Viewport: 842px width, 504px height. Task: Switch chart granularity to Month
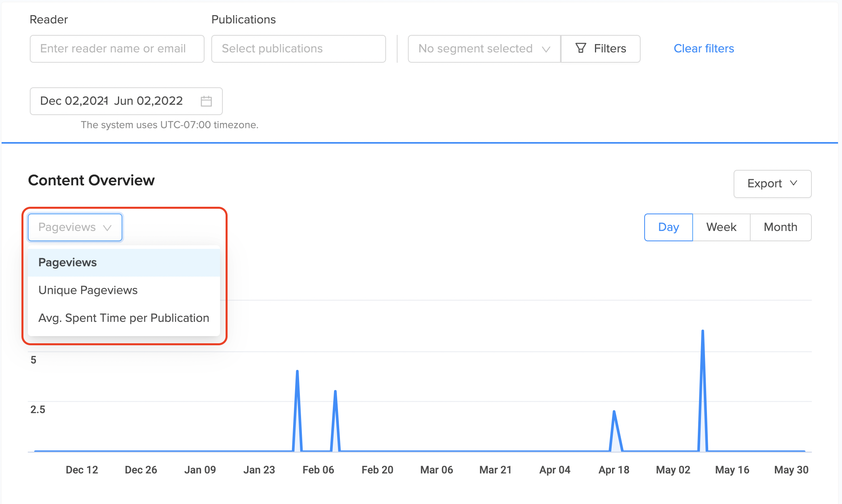click(780, 227)
